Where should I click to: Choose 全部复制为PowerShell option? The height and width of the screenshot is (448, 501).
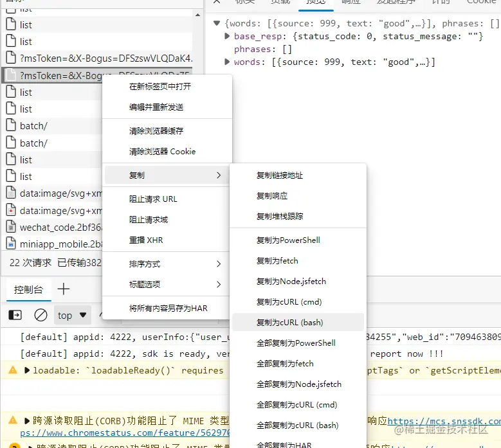coord(298,343)
